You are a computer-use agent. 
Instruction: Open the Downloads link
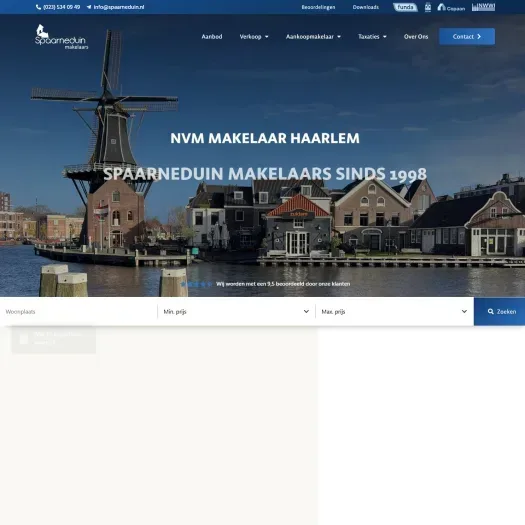coord(366,7)
